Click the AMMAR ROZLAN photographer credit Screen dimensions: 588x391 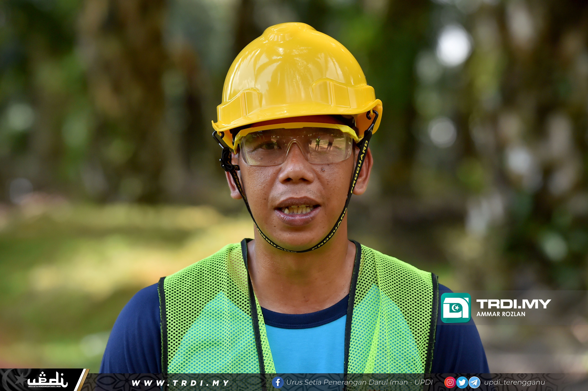pyautogui.click(x=501, y=314)
